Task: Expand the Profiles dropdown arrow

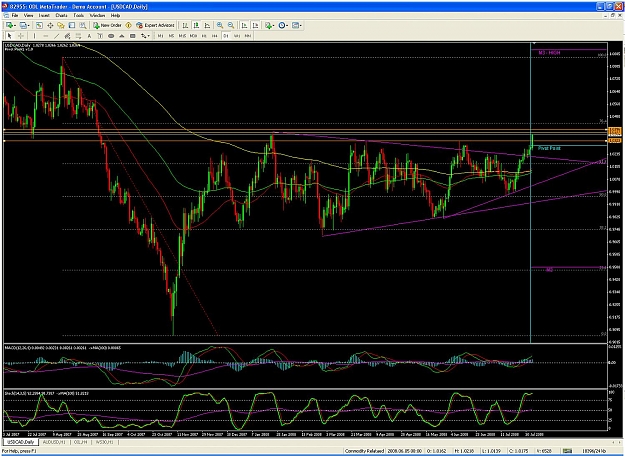Action: click(x=29, y=25)
